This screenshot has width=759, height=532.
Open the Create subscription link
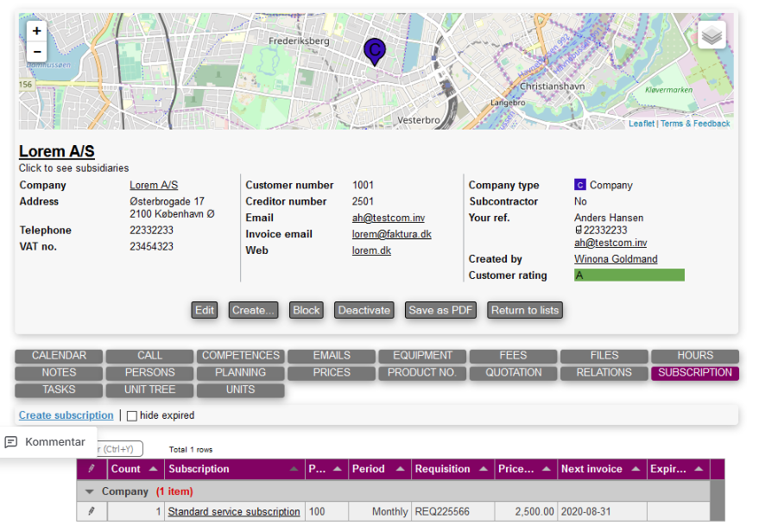click(66, 415)
